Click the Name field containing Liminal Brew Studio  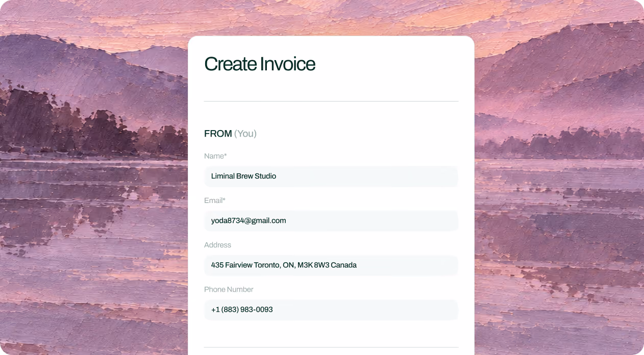[331, 176]
